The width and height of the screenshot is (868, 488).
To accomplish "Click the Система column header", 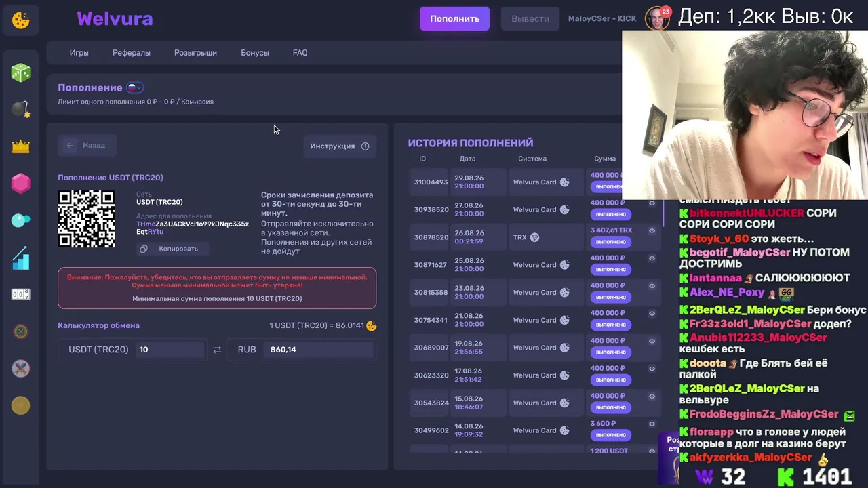I will click(532, 159).
